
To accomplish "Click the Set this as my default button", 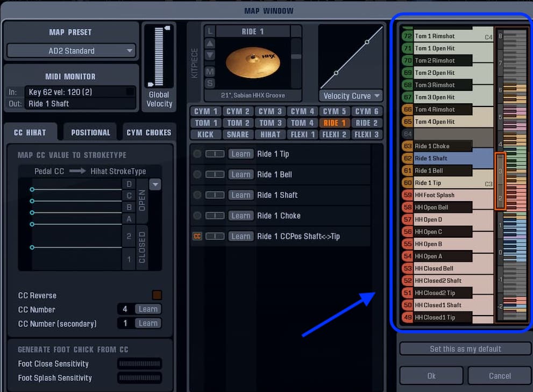I will (x=465, y=349).
